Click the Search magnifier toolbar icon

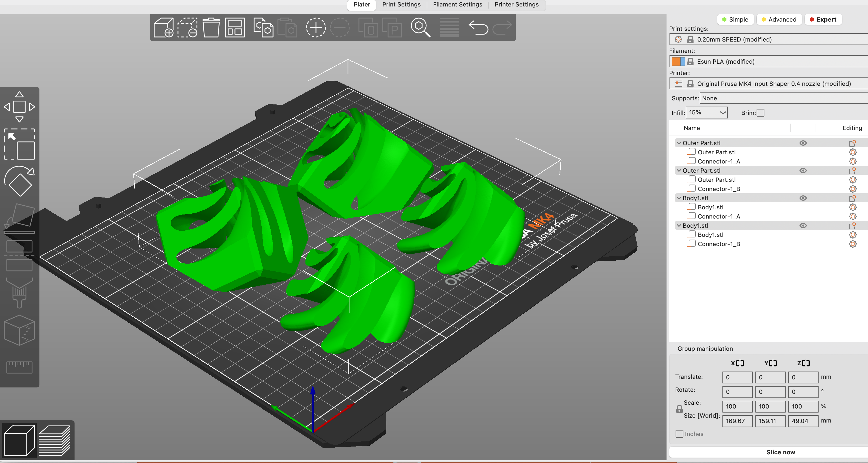pyautogui.click(x=420, y=28)
